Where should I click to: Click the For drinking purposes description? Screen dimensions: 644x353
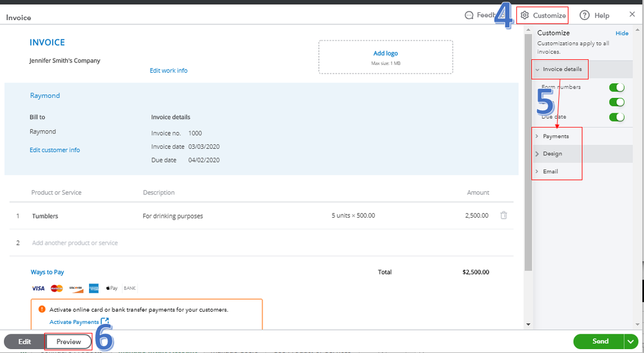click(x=173, y=216)
